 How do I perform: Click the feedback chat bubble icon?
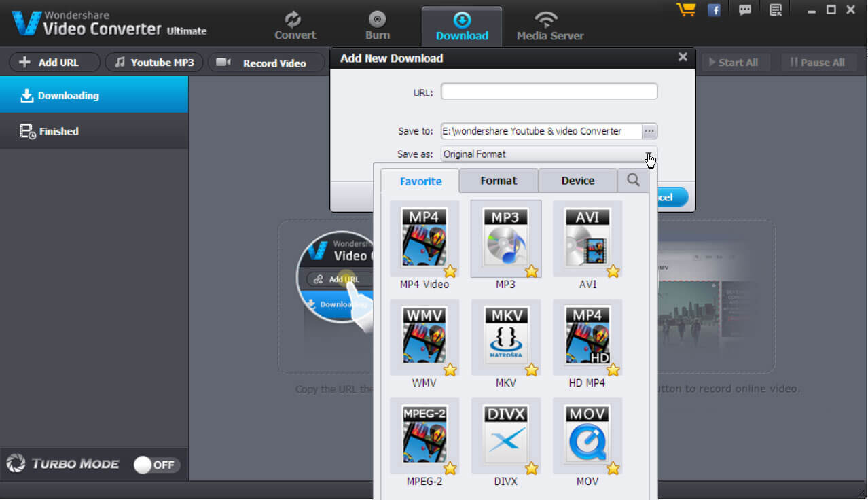[745, 10]
